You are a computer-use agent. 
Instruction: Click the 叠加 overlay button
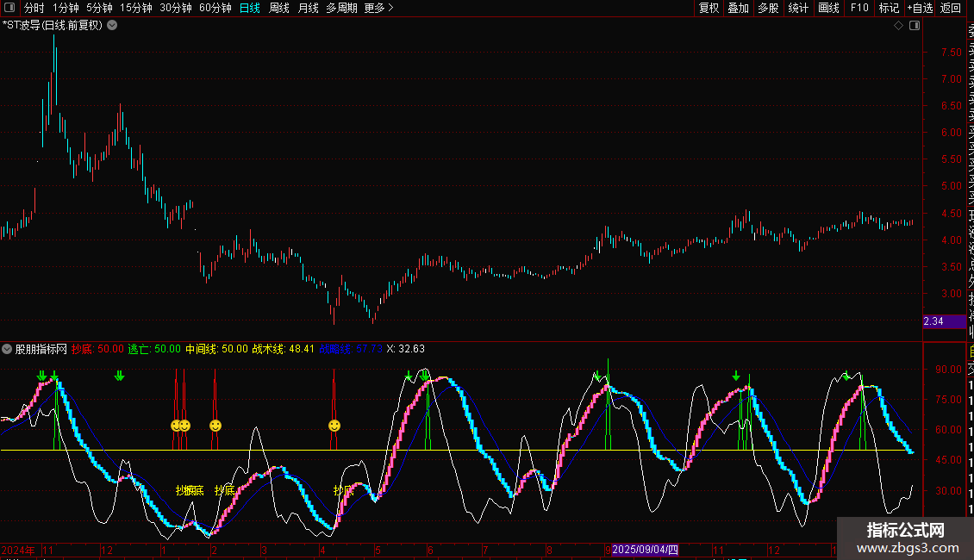(738, 8)
